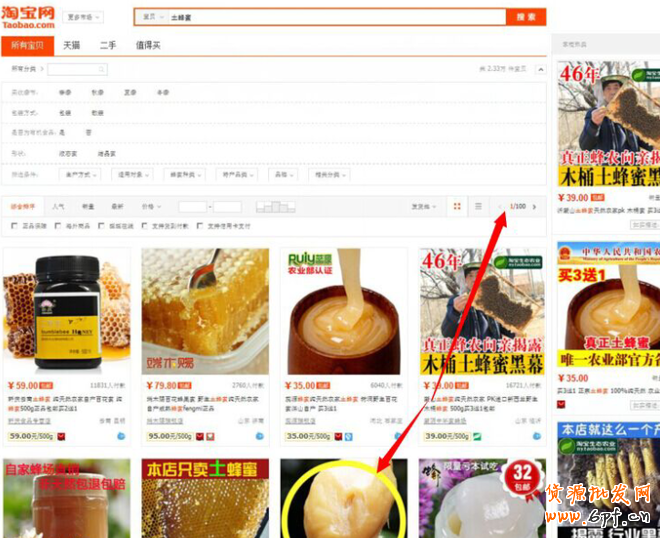The width and height of the screenshot is (660, 538).
Task: Switch to list view icon
Action: (x=478, y=207)
